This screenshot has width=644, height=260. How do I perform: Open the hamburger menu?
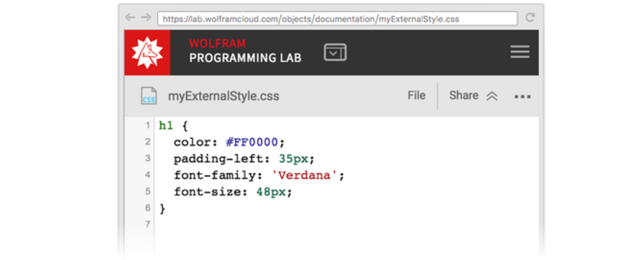coord(520,52)
